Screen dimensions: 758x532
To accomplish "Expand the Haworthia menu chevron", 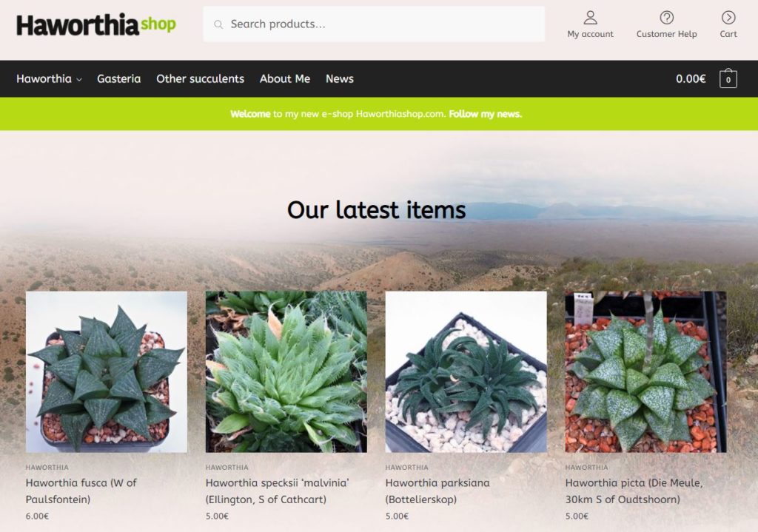I will click(79, 80).
